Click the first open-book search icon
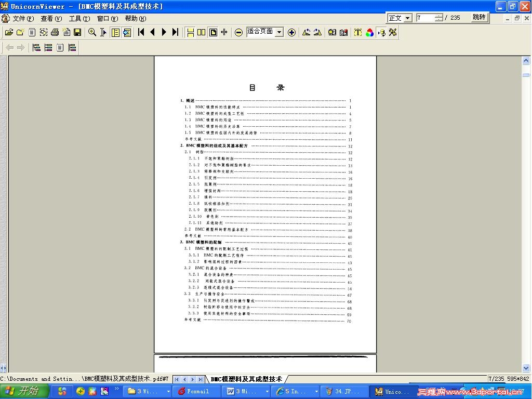Image resolution: width=532 pixels, height=399 pixels. click(x=332, y=32)
